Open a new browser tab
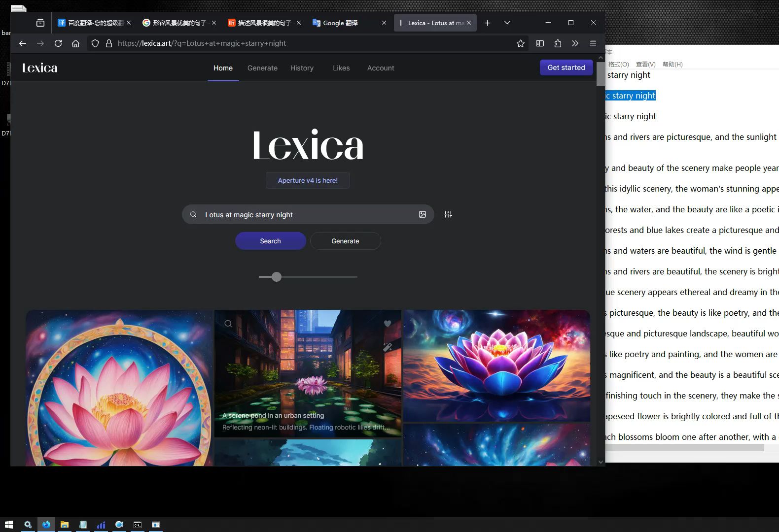Viewport: 779px width, 532px height. (x=487, y=23)
